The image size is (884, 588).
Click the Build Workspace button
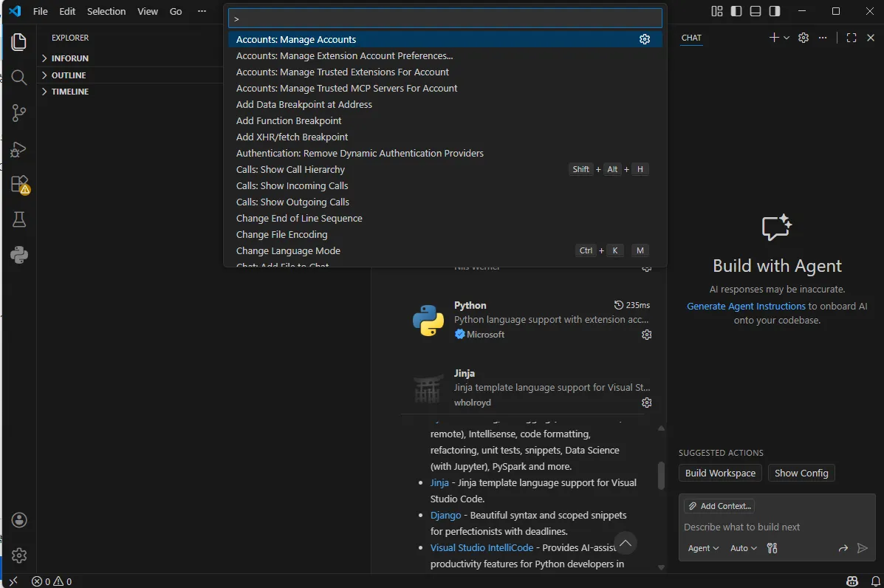[720, 473]
